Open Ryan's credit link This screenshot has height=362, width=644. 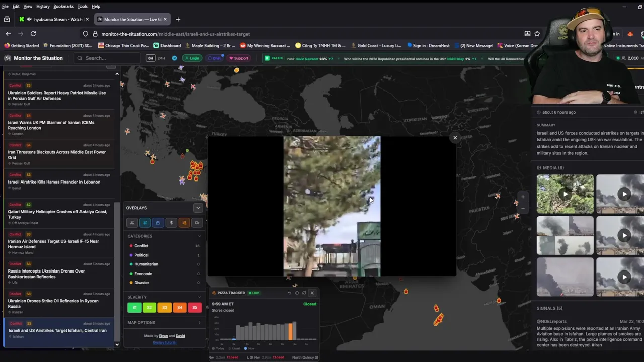click(x=164, y=336)
